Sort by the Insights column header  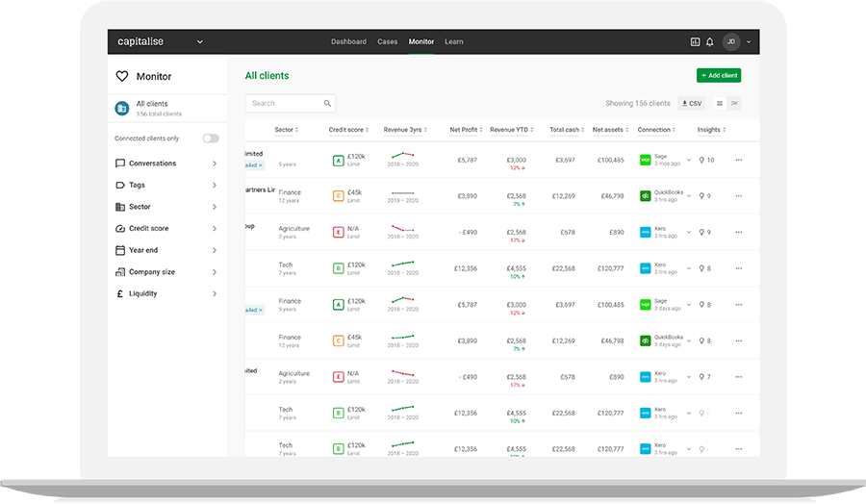tap(711, 130)
